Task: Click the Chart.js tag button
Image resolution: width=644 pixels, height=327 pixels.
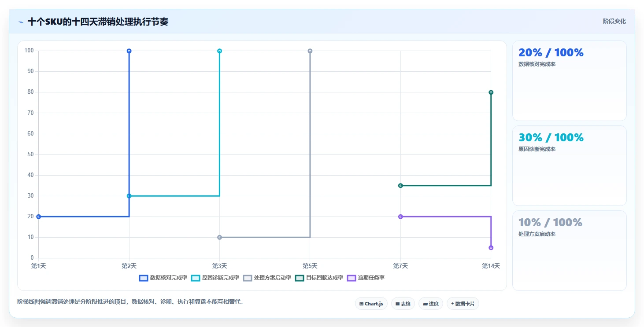Action: click(x=371, y=304)
